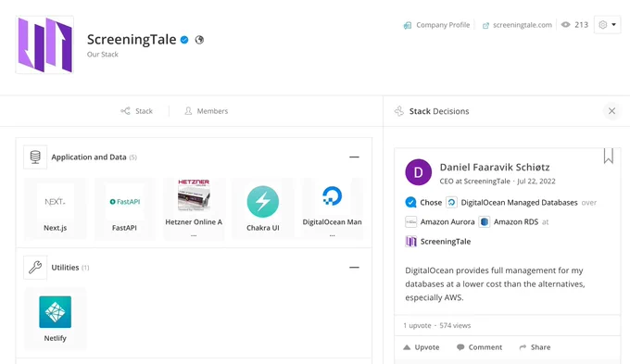Switch to the Members tab
Screen dimensions: 630x364
pyautogui.click(x=206, y=111)
